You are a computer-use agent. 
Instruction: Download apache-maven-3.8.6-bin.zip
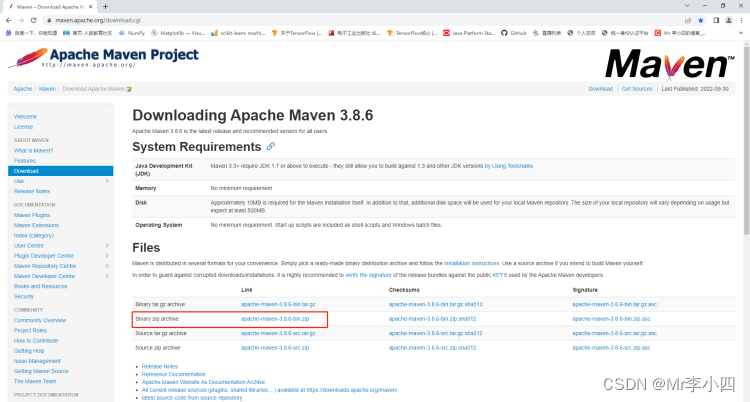point(275,319)
